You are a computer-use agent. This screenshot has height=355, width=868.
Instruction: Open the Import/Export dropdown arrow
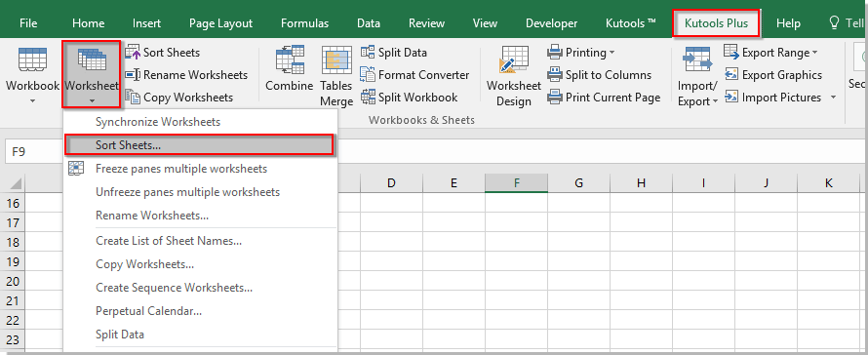click(x=715, y=101)
